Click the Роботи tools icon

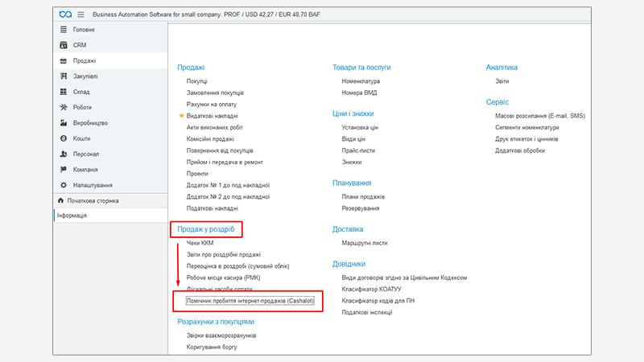[x=64, y=107]
